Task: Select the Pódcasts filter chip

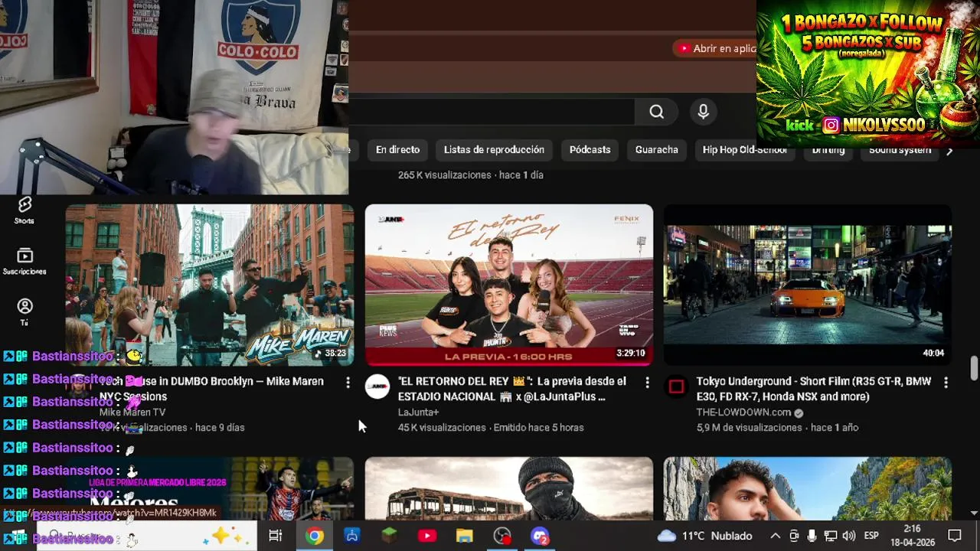Action: pos(590,150)
